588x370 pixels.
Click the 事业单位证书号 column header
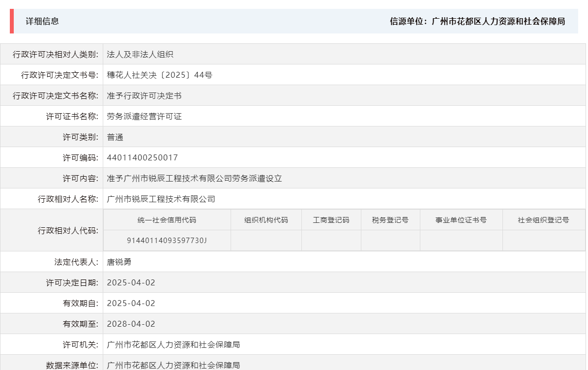click(x=460, y=220)
